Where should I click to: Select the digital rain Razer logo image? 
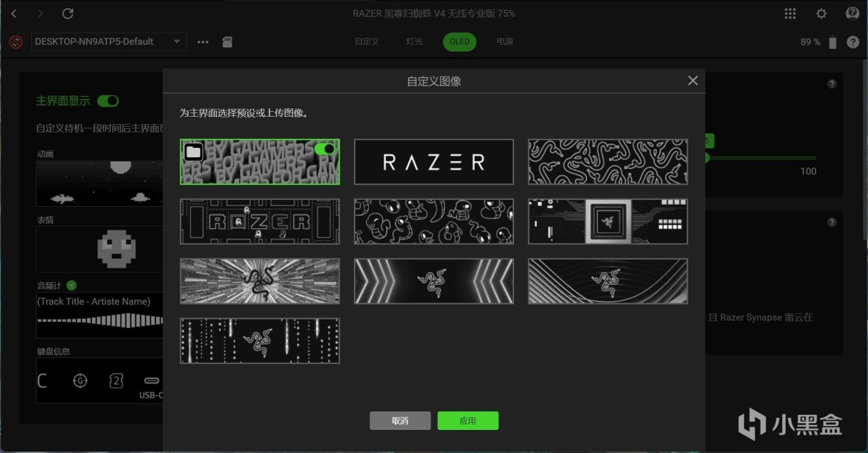[260, 340]
